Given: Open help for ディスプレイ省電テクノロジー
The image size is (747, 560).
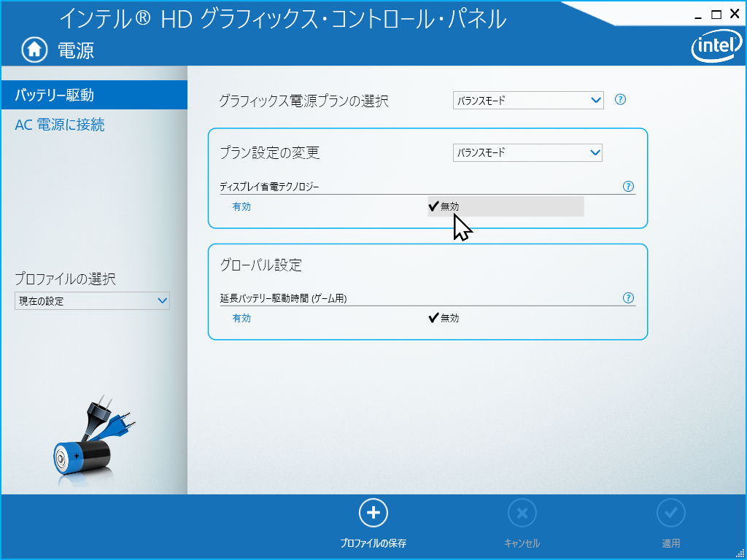Looking at the screenshot, I should (x=628, y=187).
